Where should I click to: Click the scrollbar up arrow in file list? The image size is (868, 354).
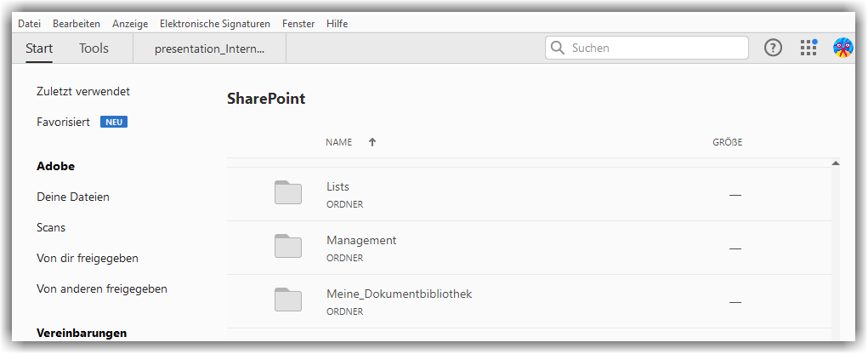pyautogui.click(x=836, y=163)
